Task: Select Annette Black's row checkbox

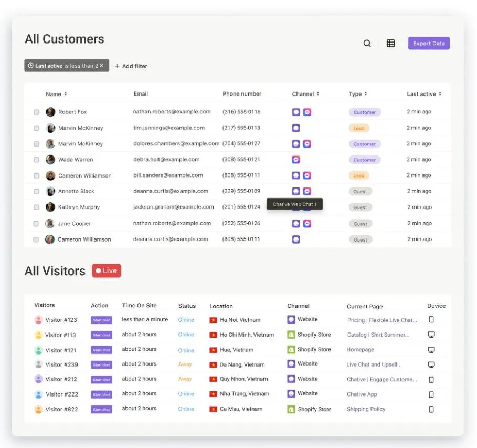Action: click(x=37, y=191)
